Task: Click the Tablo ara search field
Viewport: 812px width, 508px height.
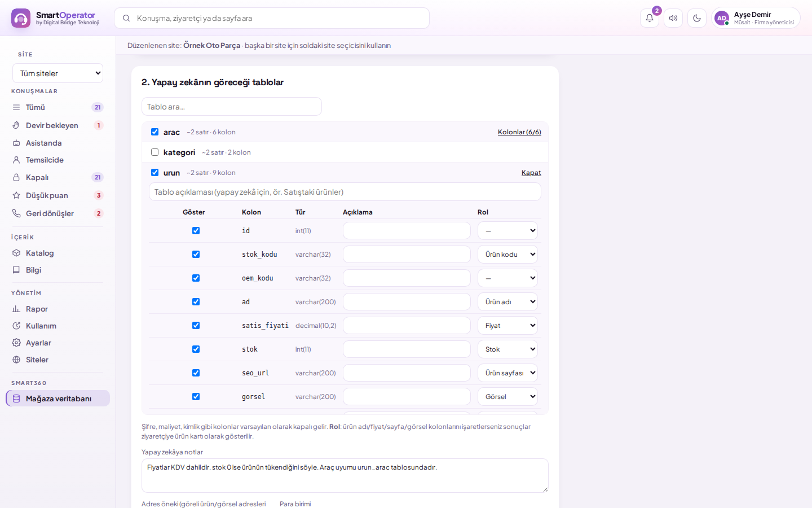Action: 232,107
